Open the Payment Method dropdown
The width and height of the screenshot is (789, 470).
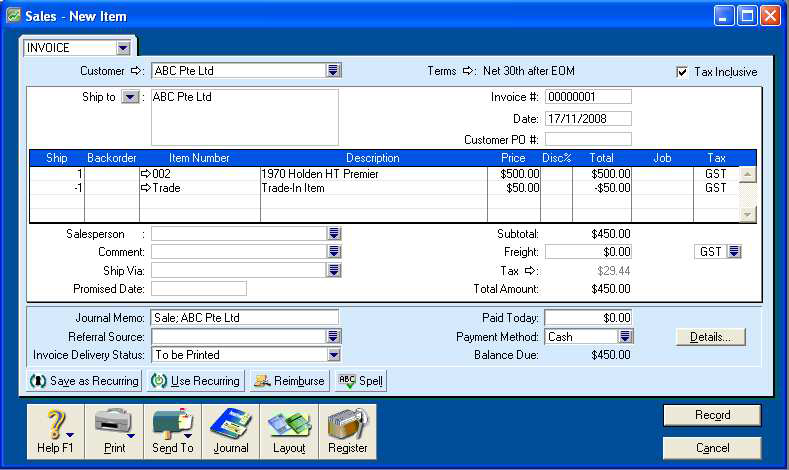coord(625,336)
